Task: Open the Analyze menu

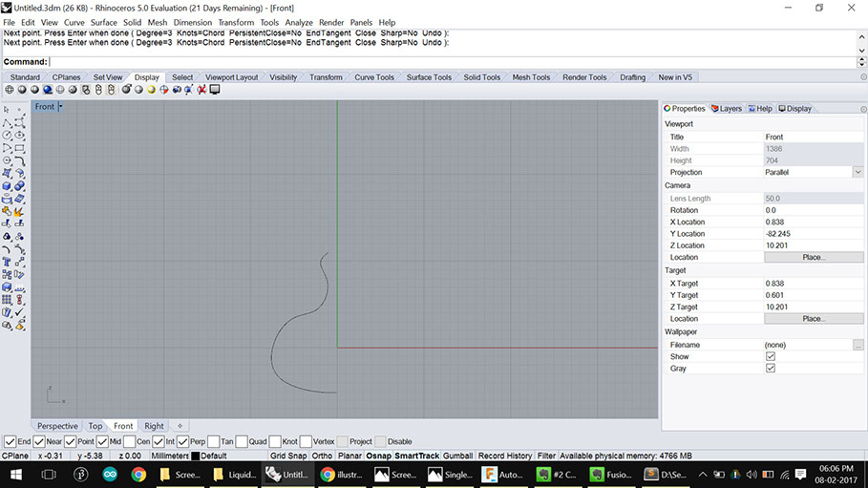Action: tap(299, 23)
